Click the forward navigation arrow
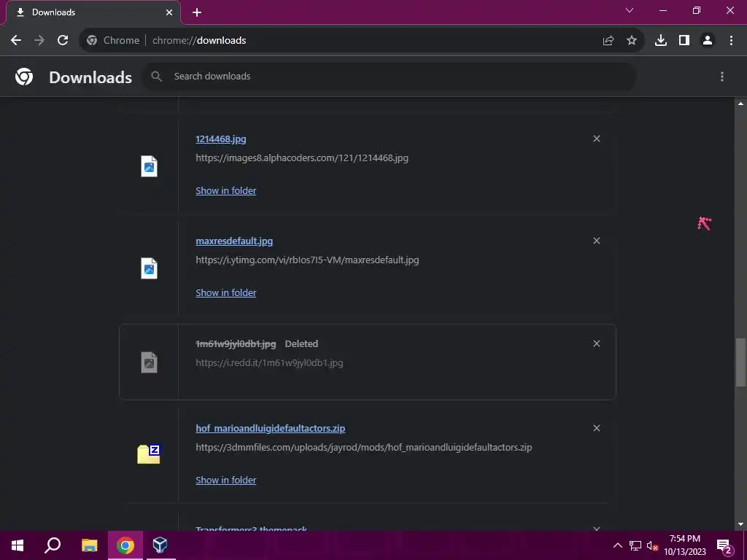Screen dimensions: 747x560 point(39,41)
